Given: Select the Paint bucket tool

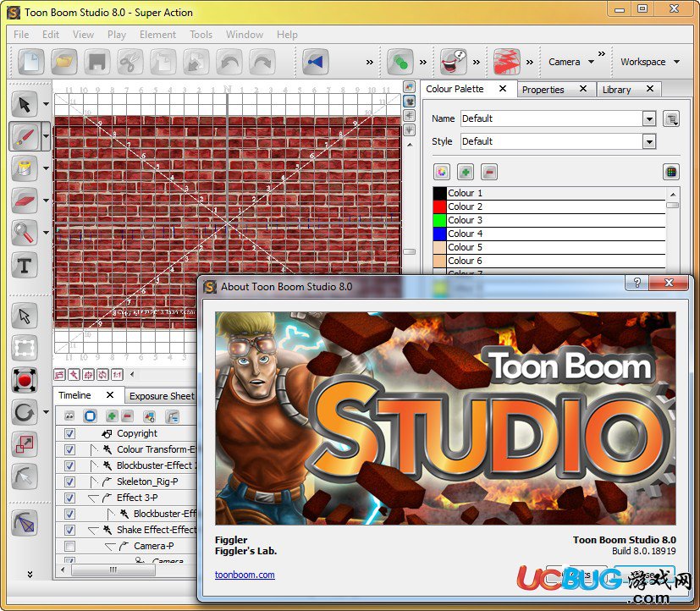Looking at the screenshot, I should [24, 168].
